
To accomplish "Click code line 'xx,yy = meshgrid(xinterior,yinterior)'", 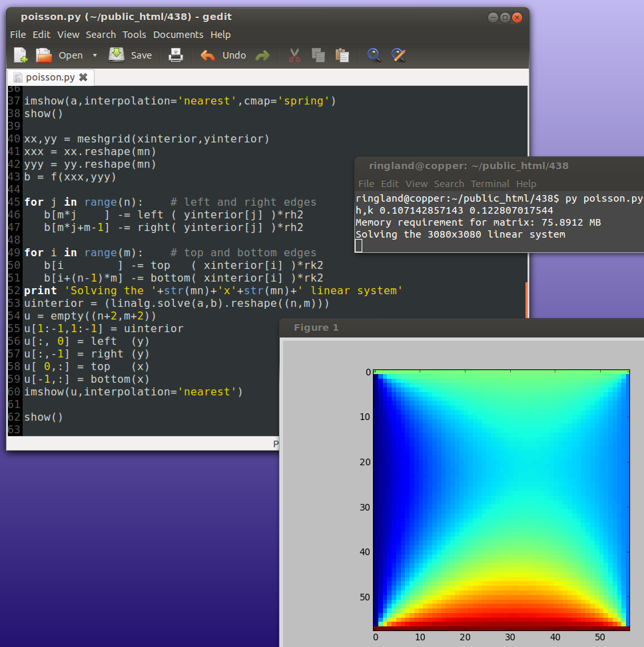I will point(147,139).
